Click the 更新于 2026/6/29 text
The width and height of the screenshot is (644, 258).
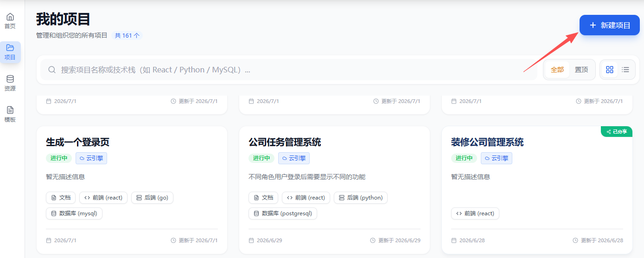click(399, 240)
